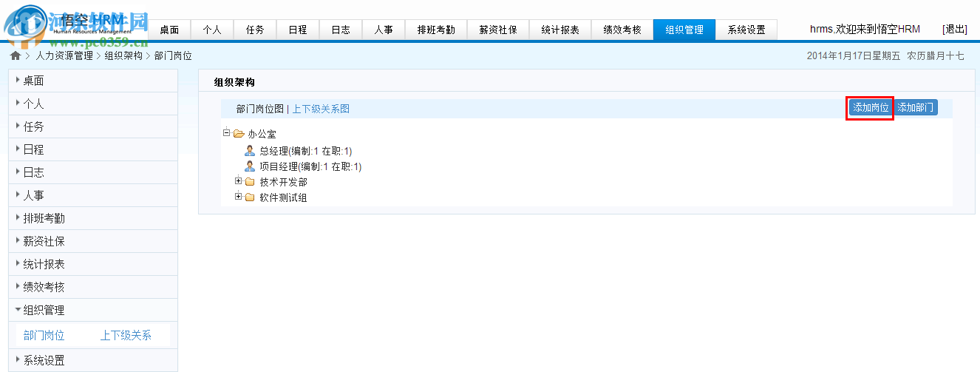The height and width of the screenshot is (372, 980).
Task: Collapse the 组织管理 sidebar section
Action: click(92, 310)
